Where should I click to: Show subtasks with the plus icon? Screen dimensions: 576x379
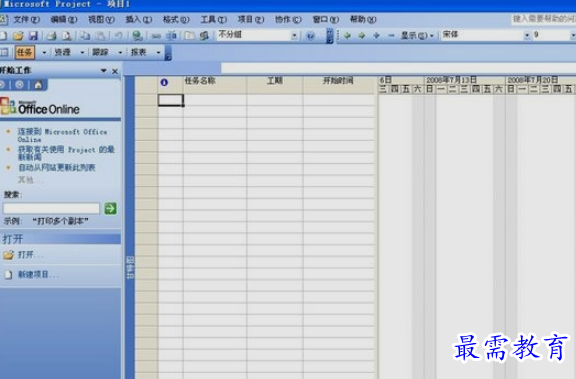tap(376, 36)
